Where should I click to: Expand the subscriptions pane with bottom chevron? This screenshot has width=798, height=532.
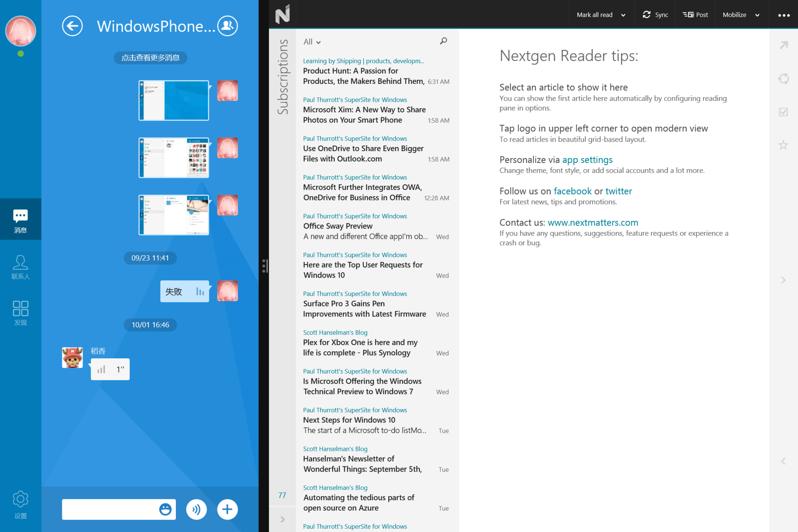point(283,520)
